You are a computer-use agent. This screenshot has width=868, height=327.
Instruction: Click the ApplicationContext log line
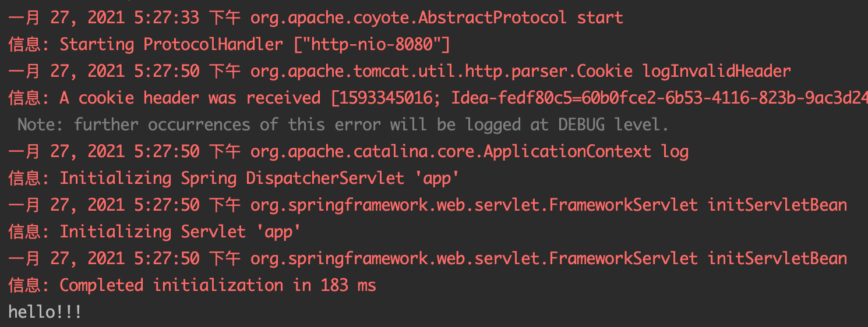pos(348,151)
